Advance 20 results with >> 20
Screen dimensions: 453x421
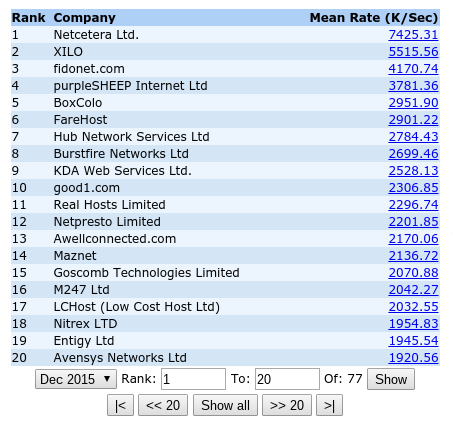coord(287,405)
